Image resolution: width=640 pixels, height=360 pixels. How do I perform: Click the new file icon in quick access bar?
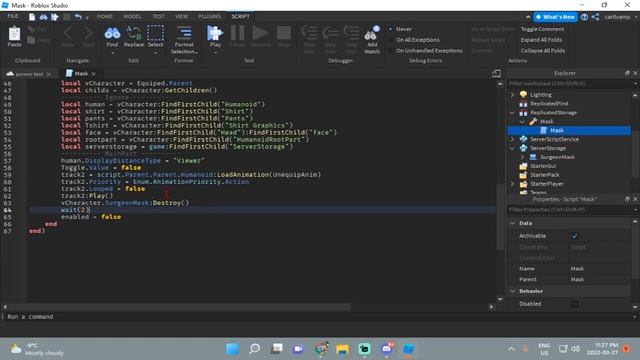point(32,17)
